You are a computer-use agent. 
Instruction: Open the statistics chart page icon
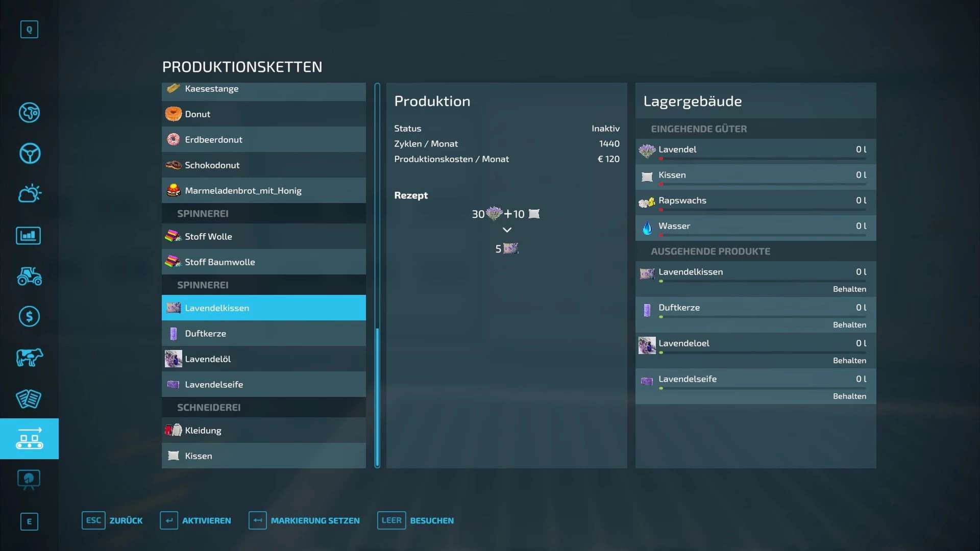point(29,236)
